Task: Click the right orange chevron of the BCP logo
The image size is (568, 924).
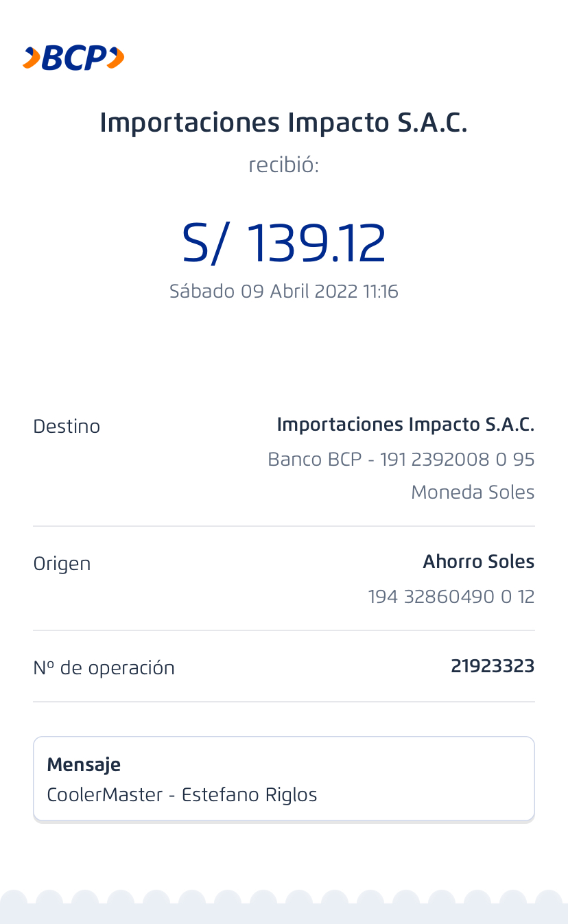Action: (x=117, y=58)
